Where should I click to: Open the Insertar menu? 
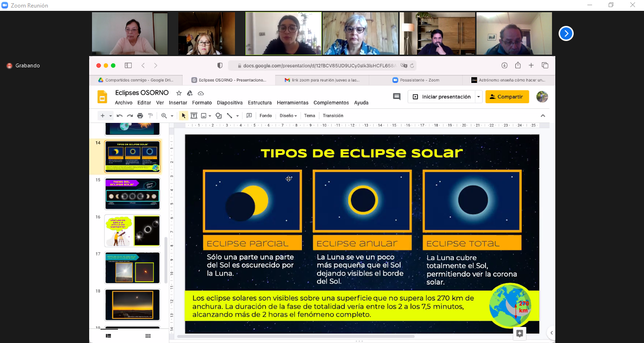(178, 103)
